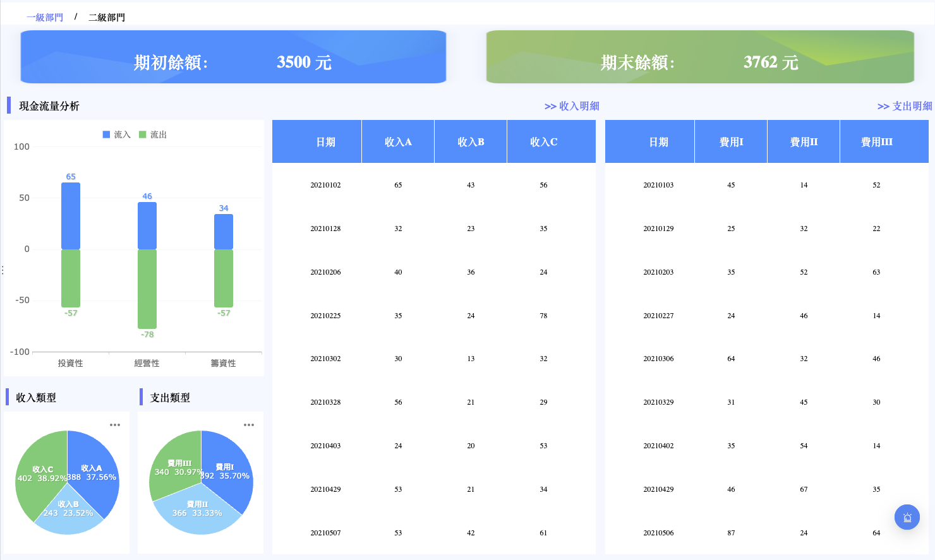Click value 67 in 費用II column

coord(804,489)
